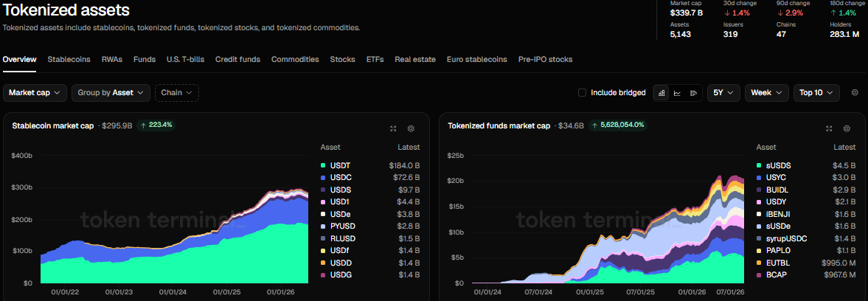Click the Stablecoin market cap title
This screenshot has height=301, width=868.
pos(53,125)
